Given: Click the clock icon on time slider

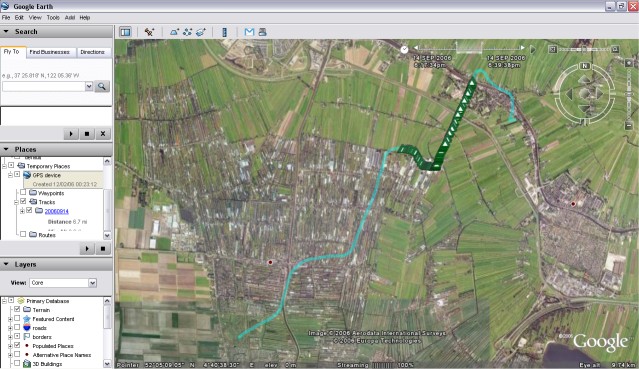Looking at the screenshot, I should coord(404,50).
